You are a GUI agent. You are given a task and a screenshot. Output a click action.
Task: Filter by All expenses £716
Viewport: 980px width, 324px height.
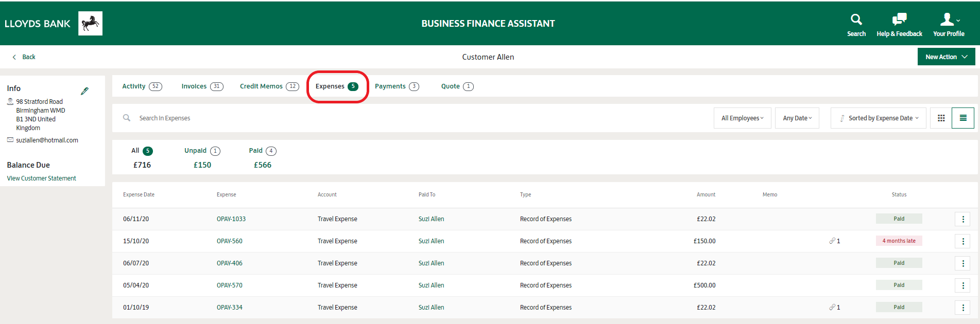(142, 158)
